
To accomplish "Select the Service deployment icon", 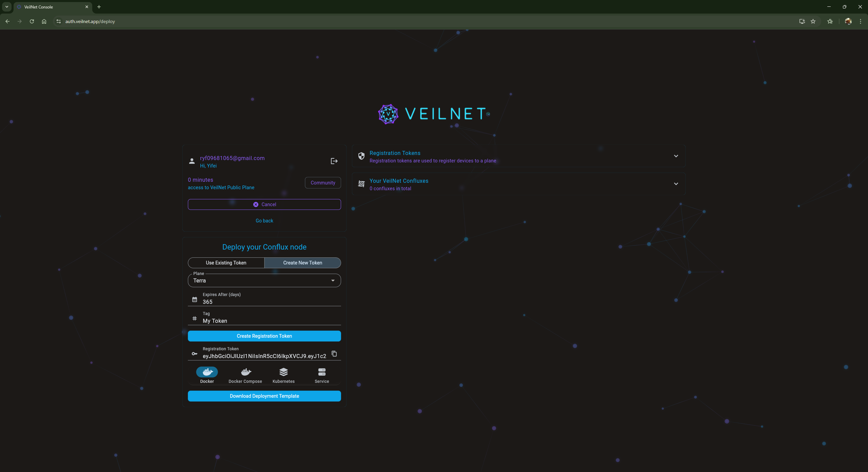I will [x=321, y=372].
